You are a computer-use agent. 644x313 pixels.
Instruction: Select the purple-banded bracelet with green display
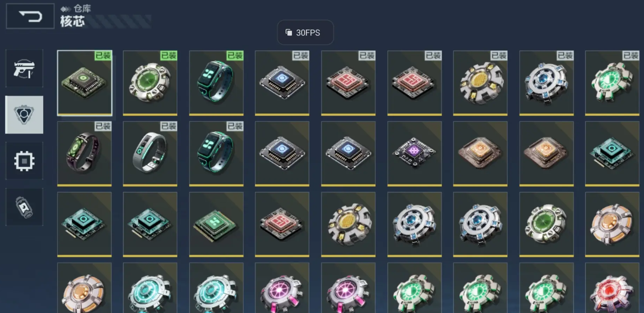[x=85, y=154]
